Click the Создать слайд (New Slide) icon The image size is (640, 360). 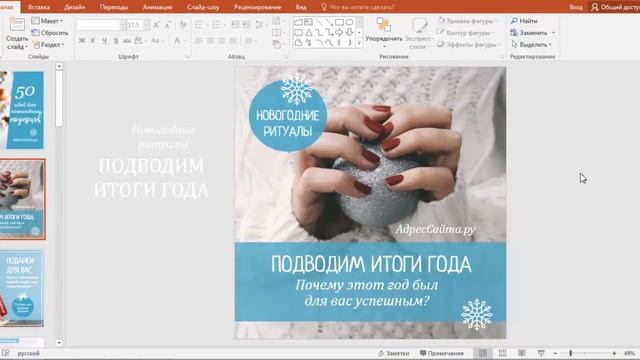tap(17, 24)
